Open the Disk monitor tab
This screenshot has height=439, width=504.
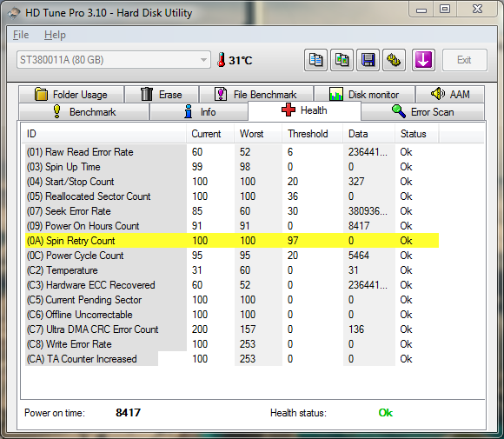[364, 95]
